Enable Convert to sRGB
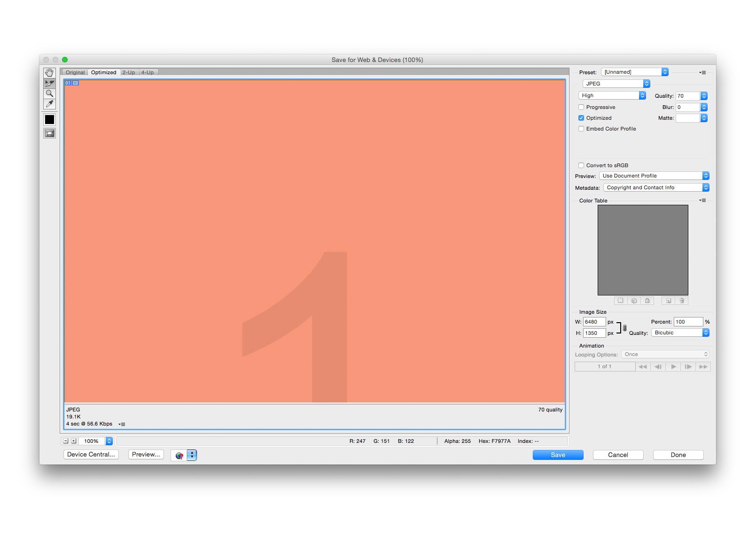 point(581,165)
